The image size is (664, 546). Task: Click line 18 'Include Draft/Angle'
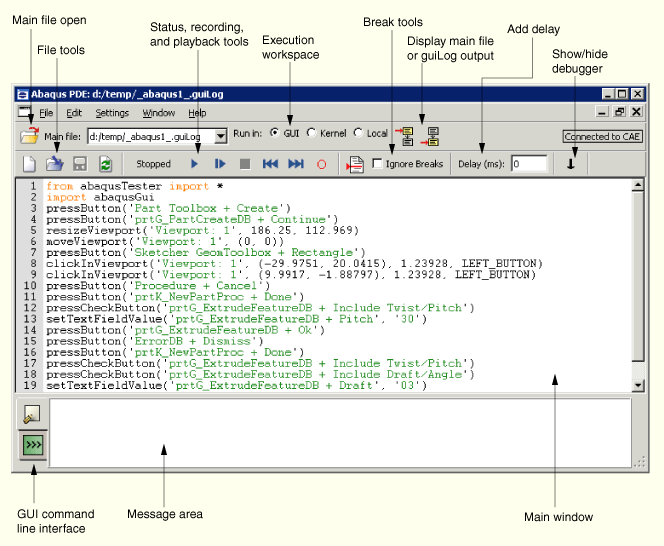coord(397,374)
